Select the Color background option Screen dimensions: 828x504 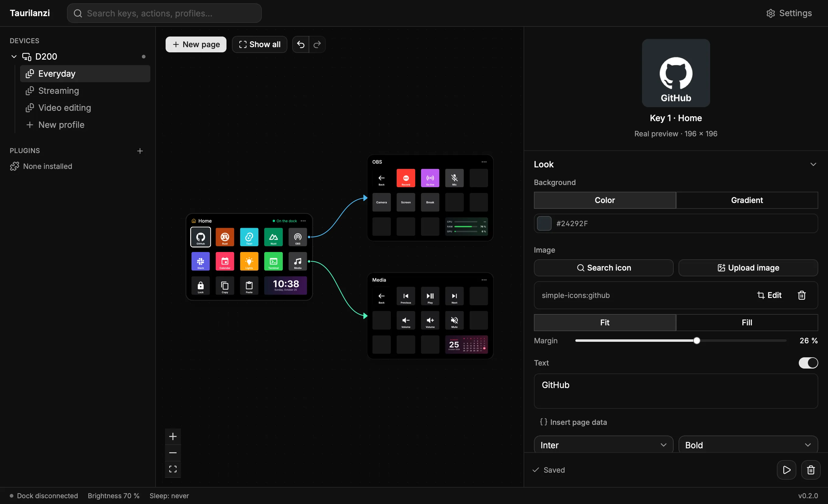tap(605, 200)
